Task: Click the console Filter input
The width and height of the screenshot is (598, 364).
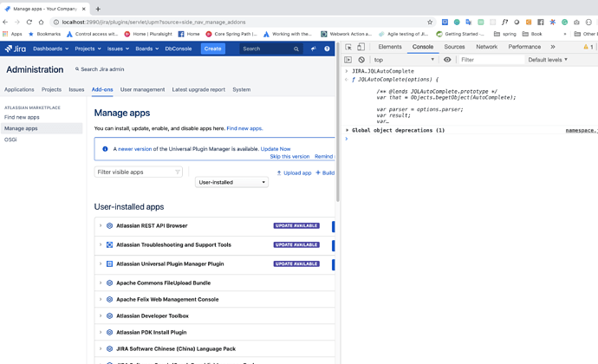Action: click(491, 60)
